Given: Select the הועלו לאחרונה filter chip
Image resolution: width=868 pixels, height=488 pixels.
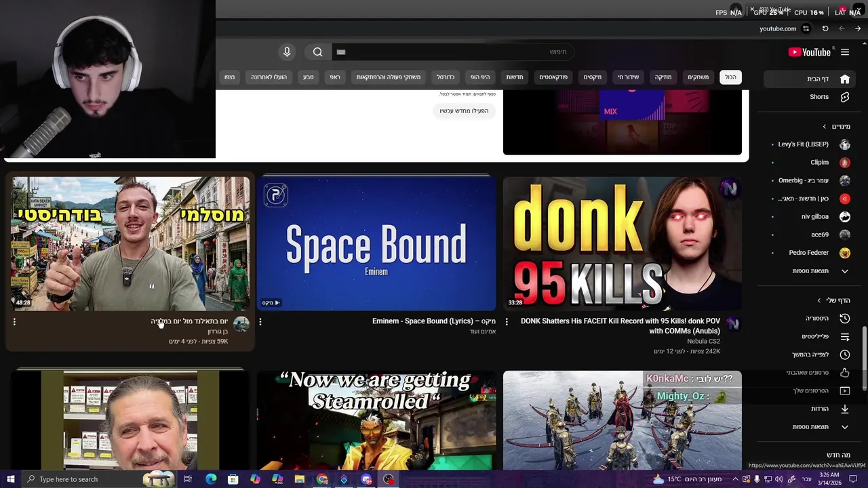Looking at the screenshot, I should [269, 77].
